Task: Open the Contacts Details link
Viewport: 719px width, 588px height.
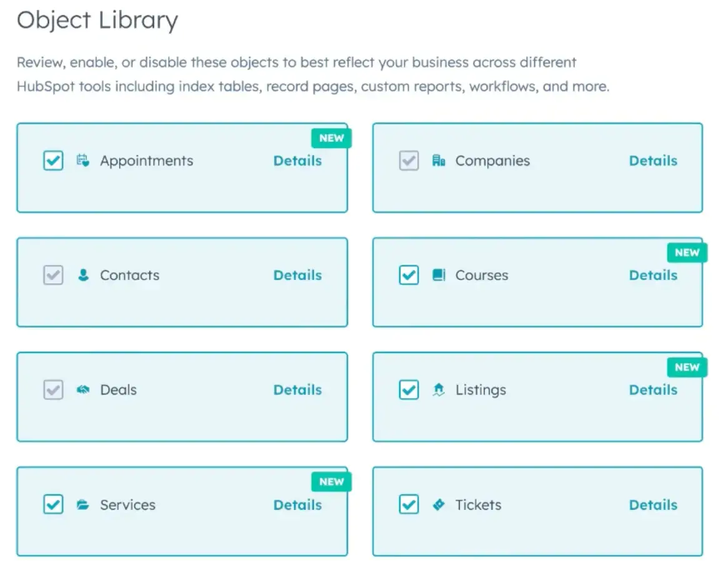Action: 297,275
